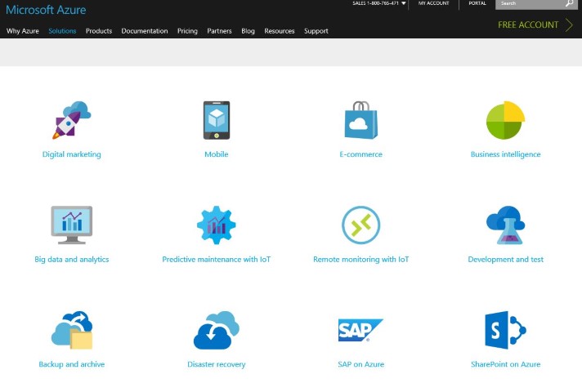Open the Business intelligence link
Image resolution: width=582 pixels, height=392 pixels.
[x=505, y=154]
